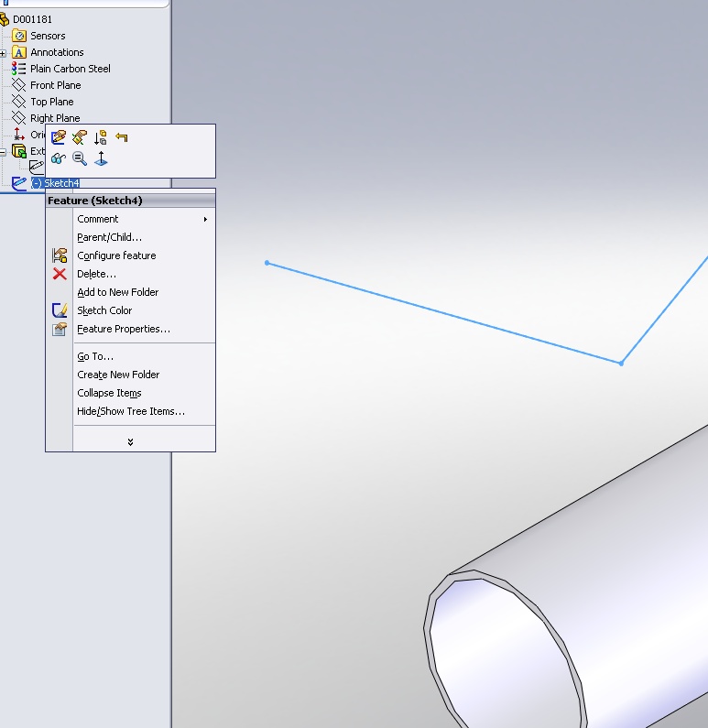
Task: Click the D001181 part icon
Action: (x=5, y=19)
